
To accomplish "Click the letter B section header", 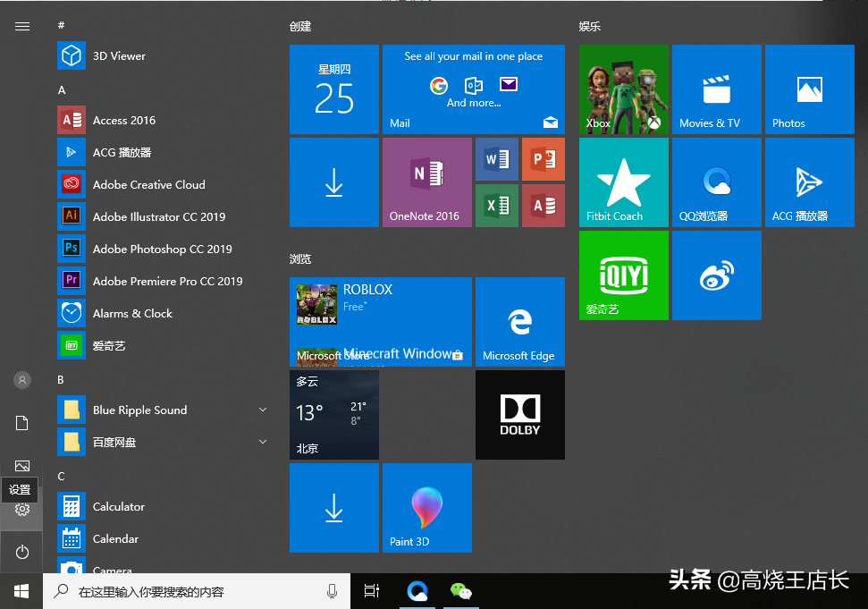I will click(x=61, y=380).
